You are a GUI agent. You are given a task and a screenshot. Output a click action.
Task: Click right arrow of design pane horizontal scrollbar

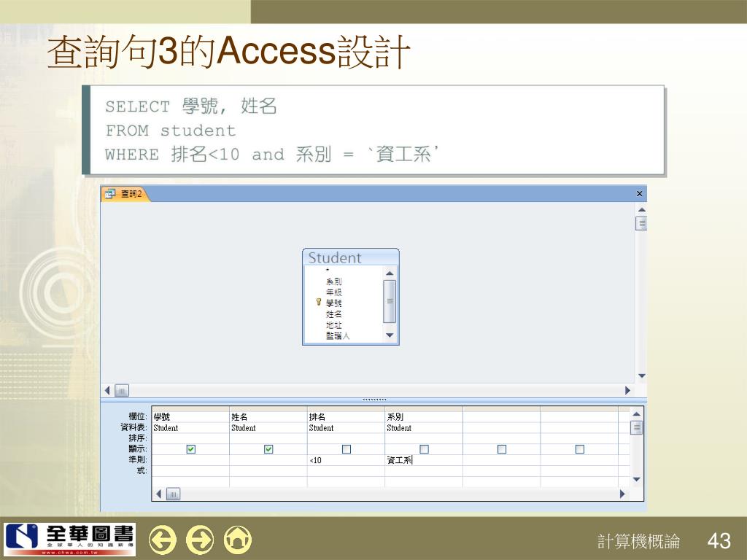tap(628, 391)
